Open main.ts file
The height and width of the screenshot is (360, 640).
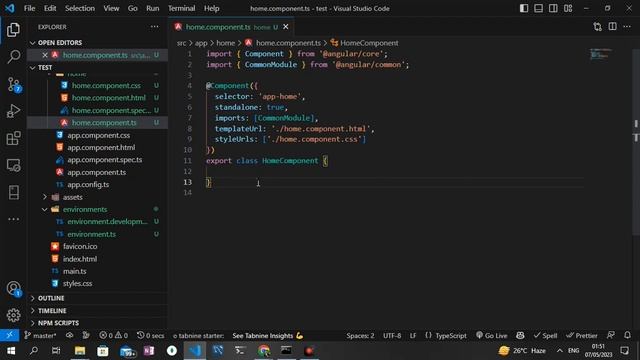[x=74, y=271]
